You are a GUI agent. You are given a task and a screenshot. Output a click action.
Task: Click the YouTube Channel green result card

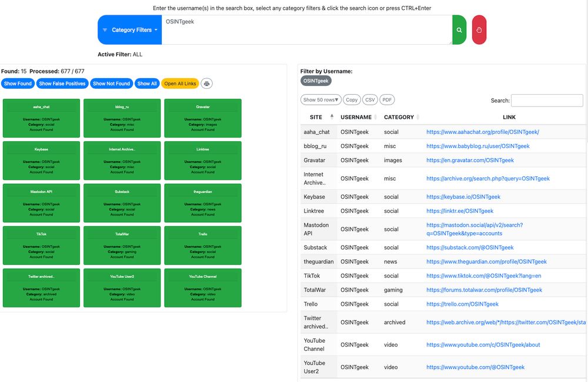[203, 288]
